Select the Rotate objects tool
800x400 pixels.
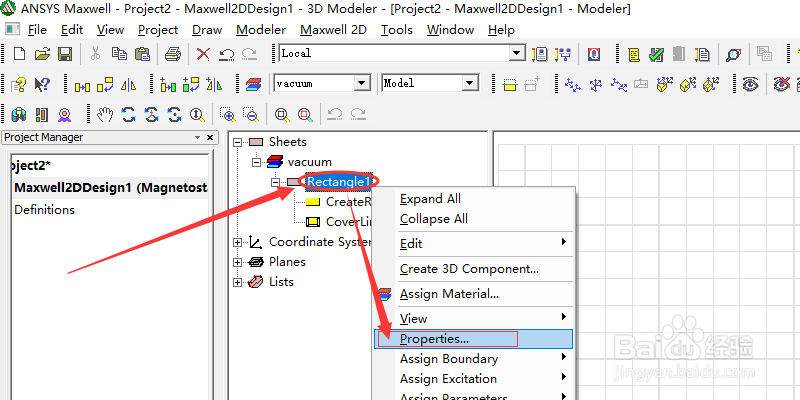click(106, 84)
